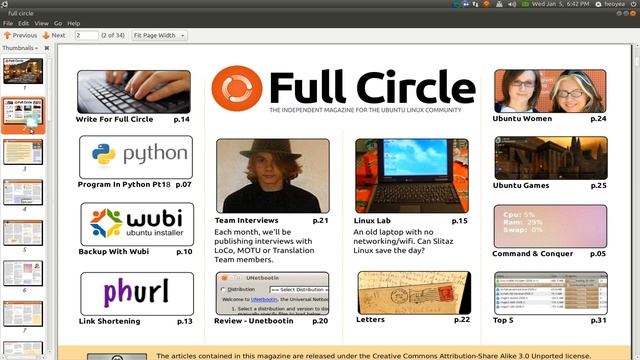Open the battery indicator in the top panel
Image resolution: width=640 pixels, height=360 pixels.
tap(525, 4)
